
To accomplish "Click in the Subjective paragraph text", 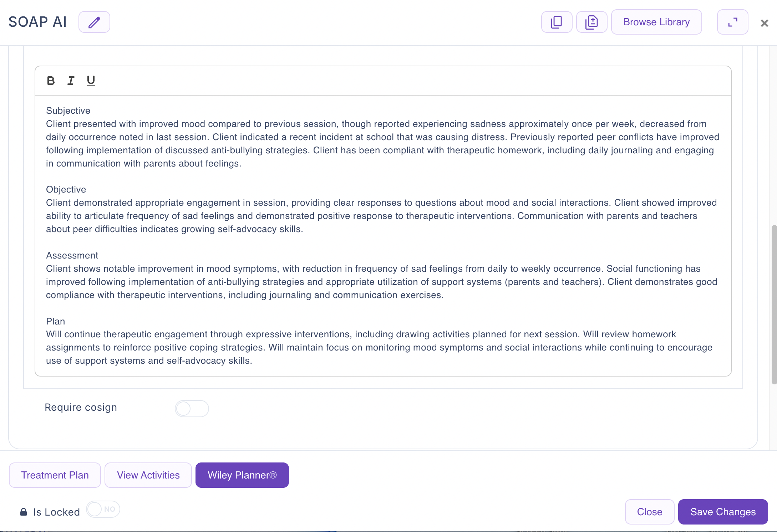I will tap(383, 144).
